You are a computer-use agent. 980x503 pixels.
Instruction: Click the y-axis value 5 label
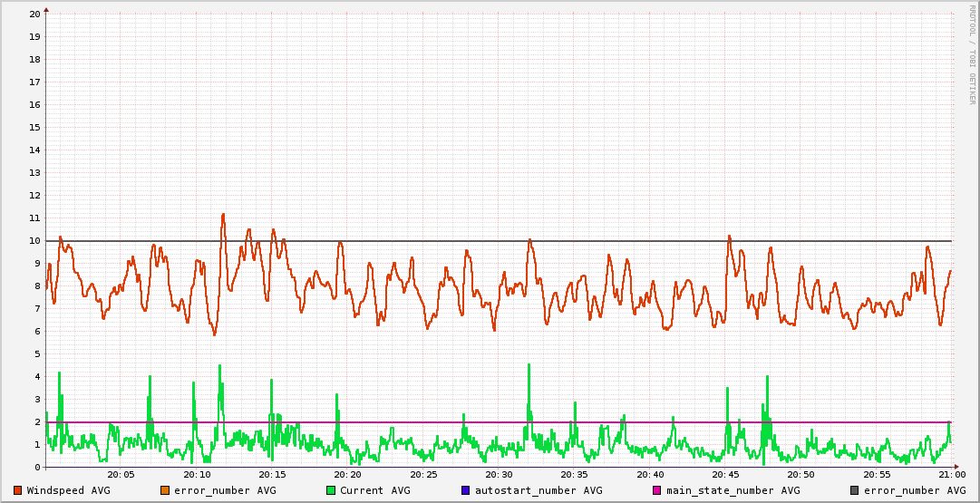point(37,354)
